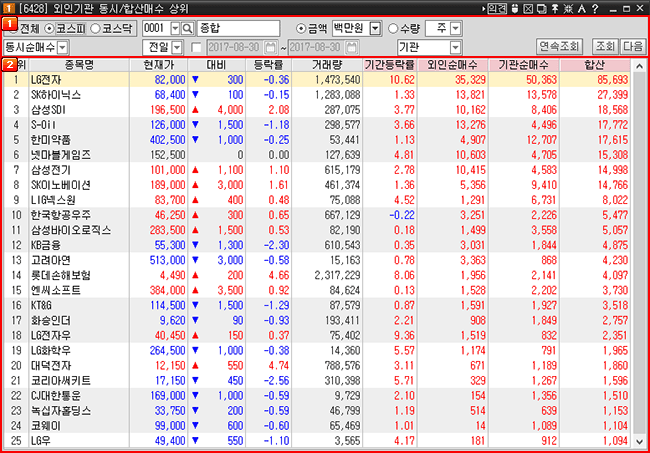
Task: Select the 금액 amount radio button
Action: click(x=301, y=29)
